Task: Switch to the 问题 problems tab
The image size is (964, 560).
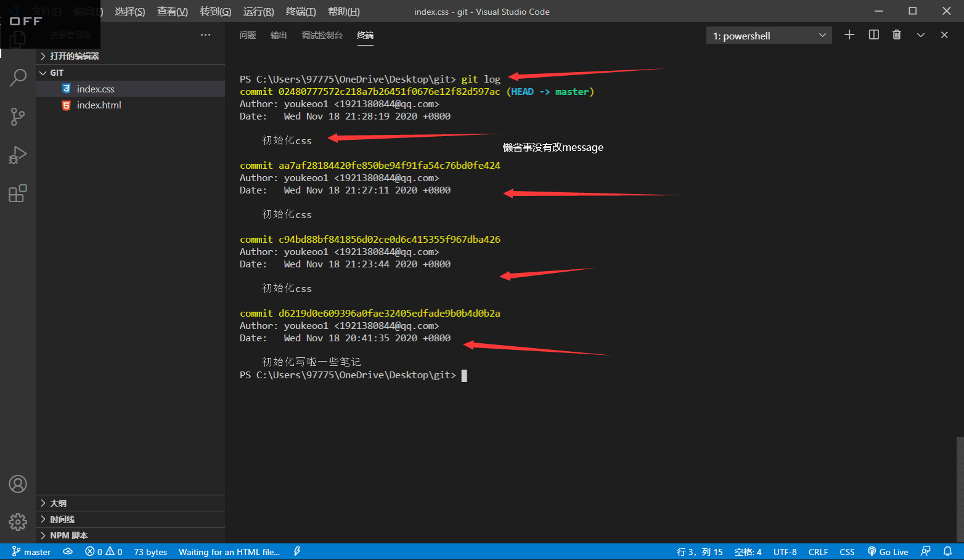Action: coord(248,35)
